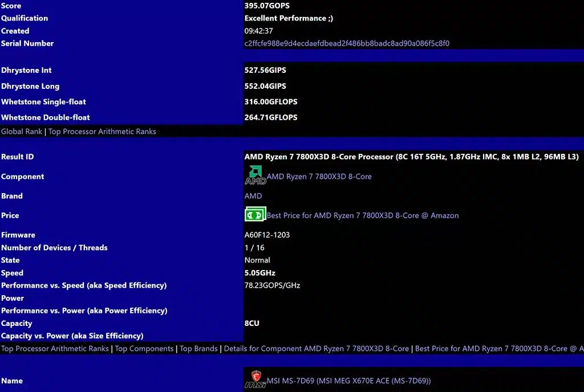Open the Top Components link
This screenshot has height=392, width=584.
pos(144,349)
